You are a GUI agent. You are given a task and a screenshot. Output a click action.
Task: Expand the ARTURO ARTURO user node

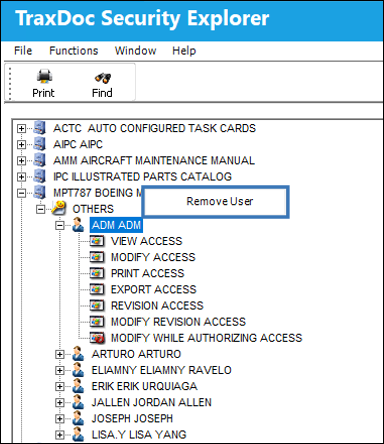point(60,354)
